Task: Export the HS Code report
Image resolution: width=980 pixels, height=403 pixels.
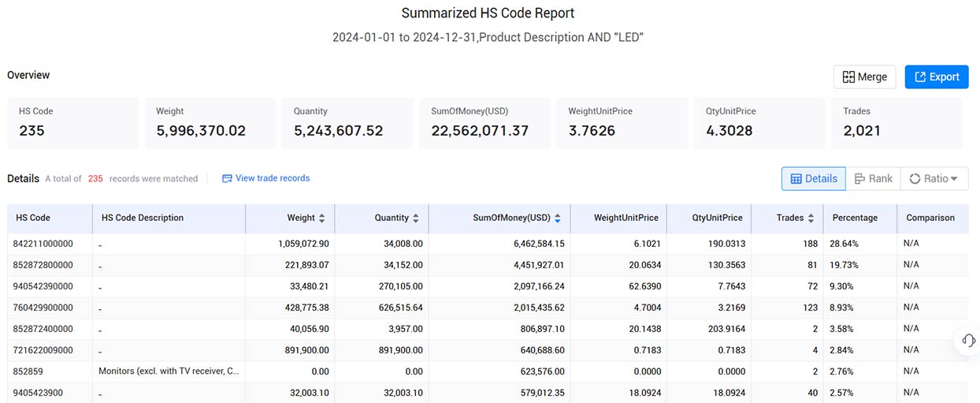Action: (x=937, y=76)
